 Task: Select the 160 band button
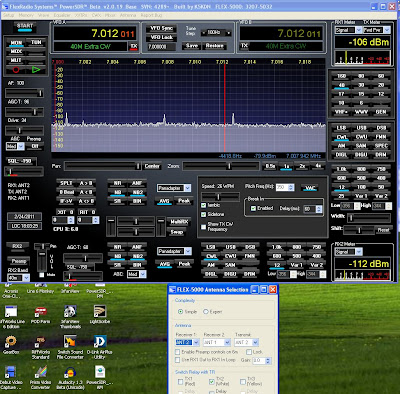click(342, 77)
